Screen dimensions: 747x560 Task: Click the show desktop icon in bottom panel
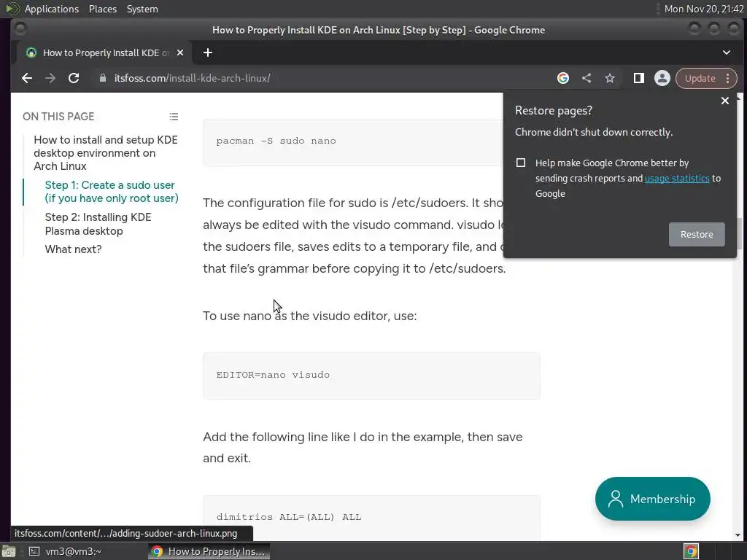pyautogui.click(x=9, y=551)
